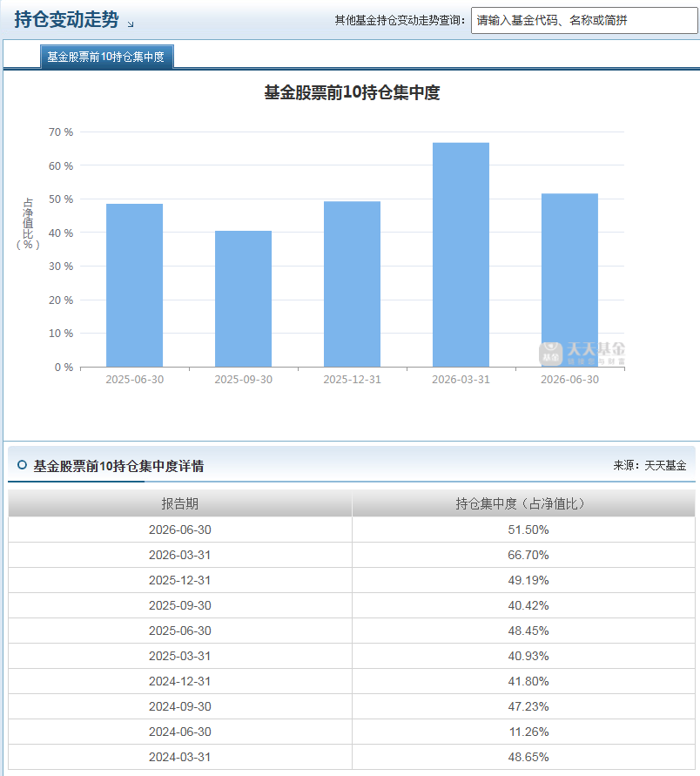Image resolution: width=700 pixels, height=776 pixels.
Task: Click the 2026-06-30 table cell
Action: pyautogui.click(x=180, y=530)
